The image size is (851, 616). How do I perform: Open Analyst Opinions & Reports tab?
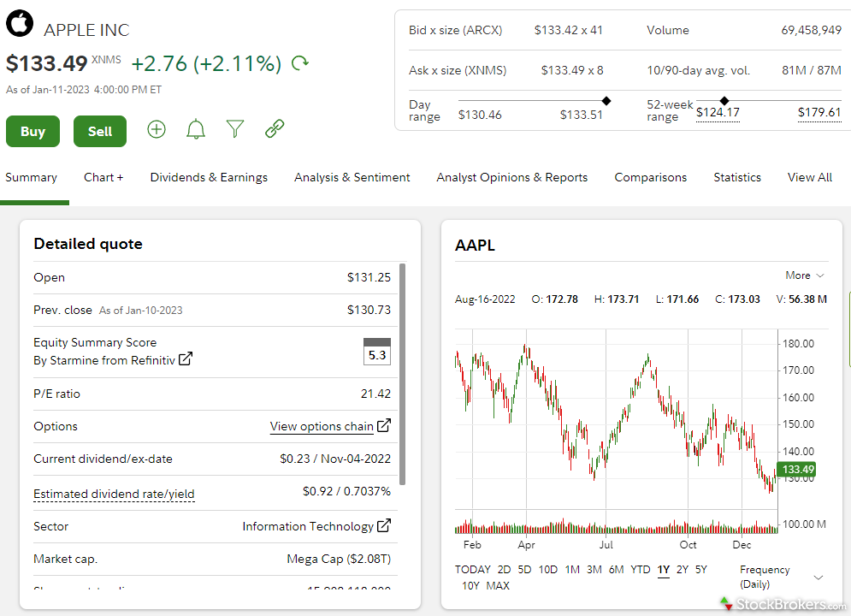(511, 177)
